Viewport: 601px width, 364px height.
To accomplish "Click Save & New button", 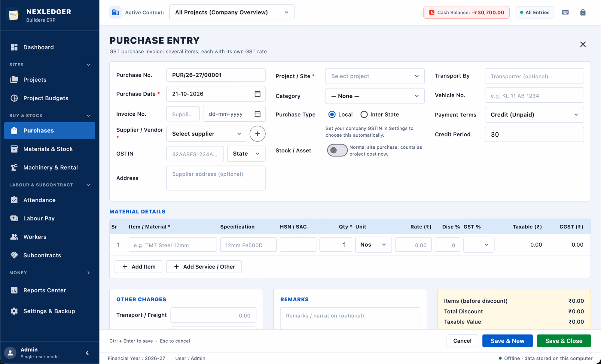I will 507,341.
